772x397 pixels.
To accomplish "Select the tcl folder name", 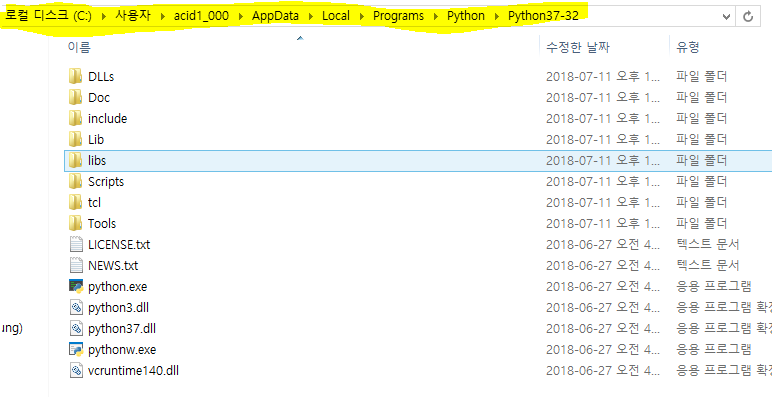I will point(95,202).
